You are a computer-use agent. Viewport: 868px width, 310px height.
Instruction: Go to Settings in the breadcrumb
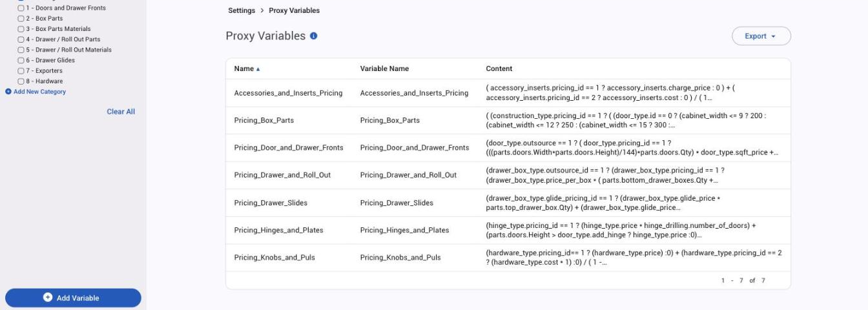242,11
